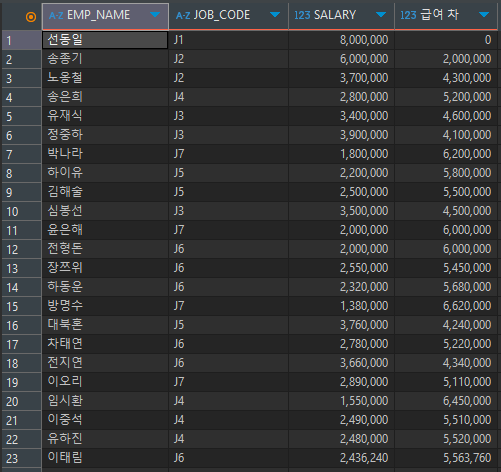
Task: Select row number 12 header
Action: (x=21, y=249)
